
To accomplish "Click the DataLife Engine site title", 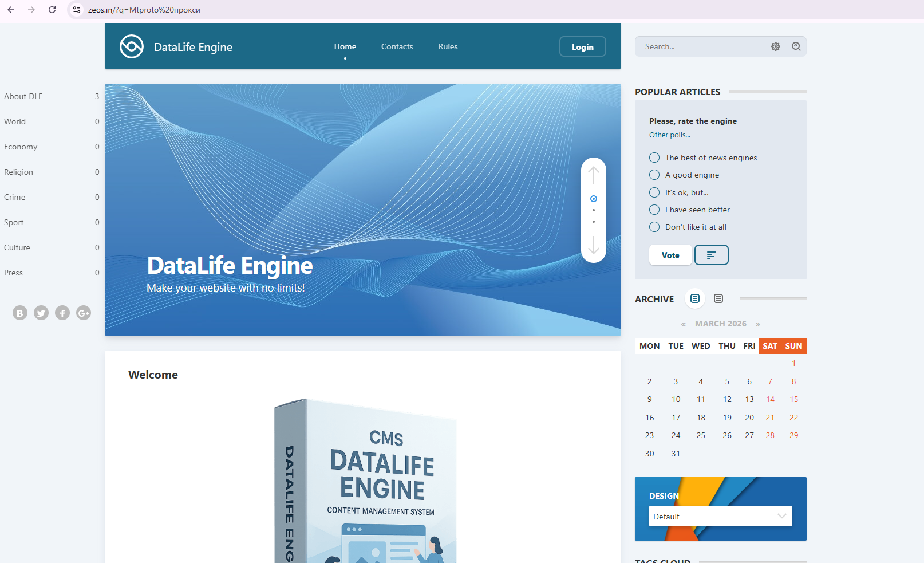I will (194, 47).
